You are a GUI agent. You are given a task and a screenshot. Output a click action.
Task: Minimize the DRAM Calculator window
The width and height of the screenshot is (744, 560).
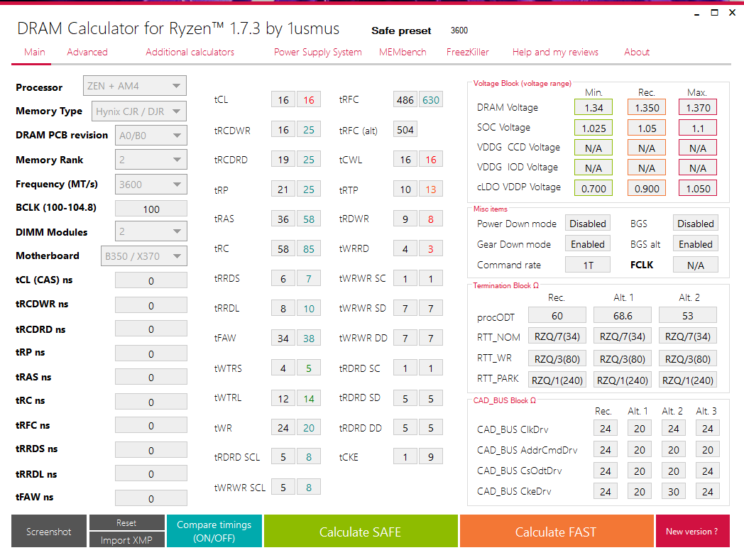[x=696, y=13]
